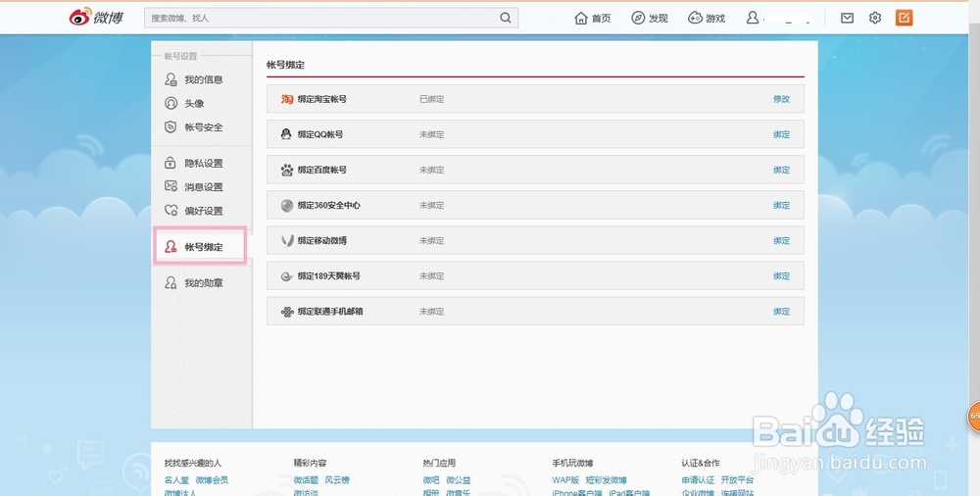
Task: Open 开放平台 footer link
Action: [x=737, y=480]
